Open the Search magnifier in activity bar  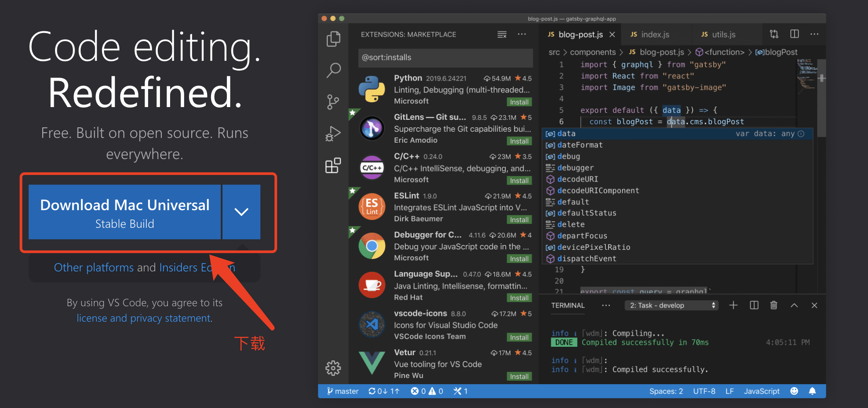tap(333, 70)
